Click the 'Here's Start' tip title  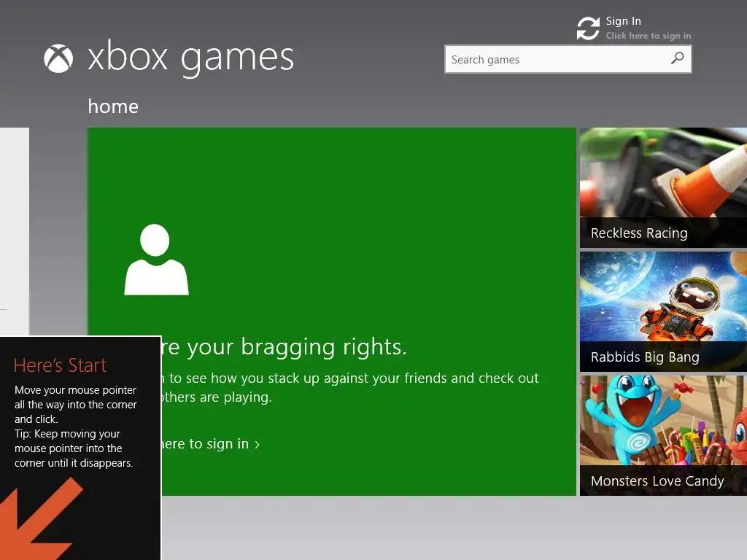click(60, 365)
